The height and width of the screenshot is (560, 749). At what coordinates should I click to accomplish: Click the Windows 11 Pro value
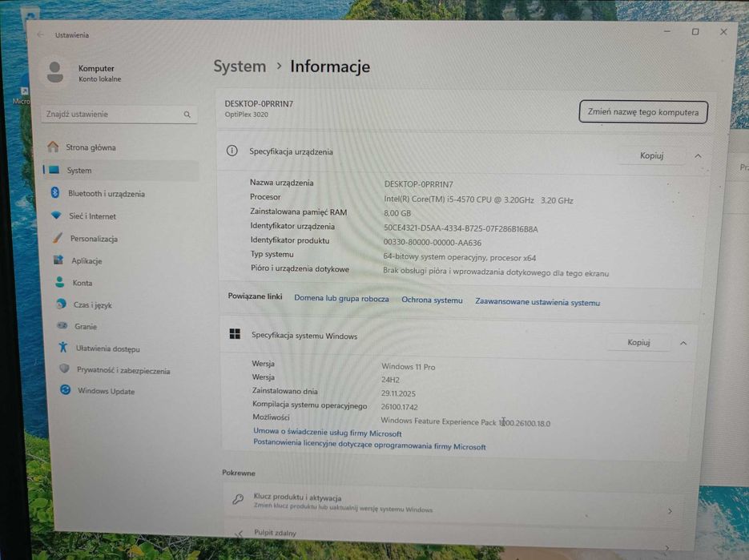point(408,366)
